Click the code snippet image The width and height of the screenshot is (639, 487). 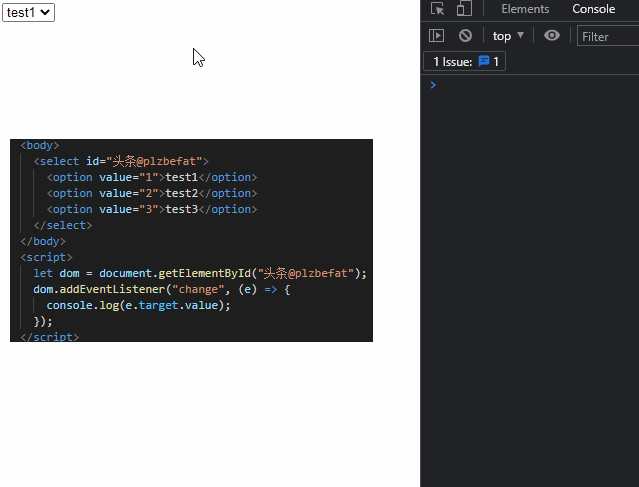(x=191, y=240)
